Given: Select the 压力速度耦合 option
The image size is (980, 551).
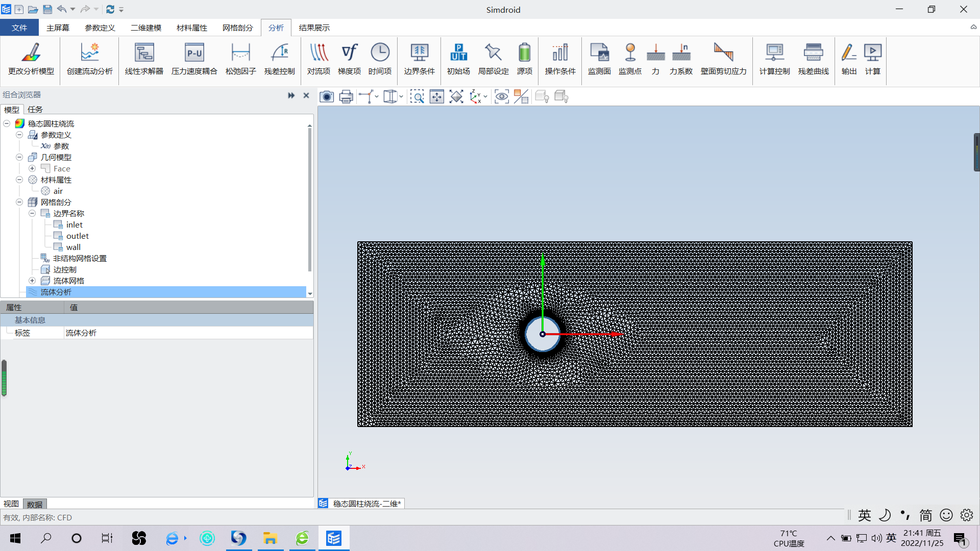Looking at the screenshot, I should tap(194, 59).
